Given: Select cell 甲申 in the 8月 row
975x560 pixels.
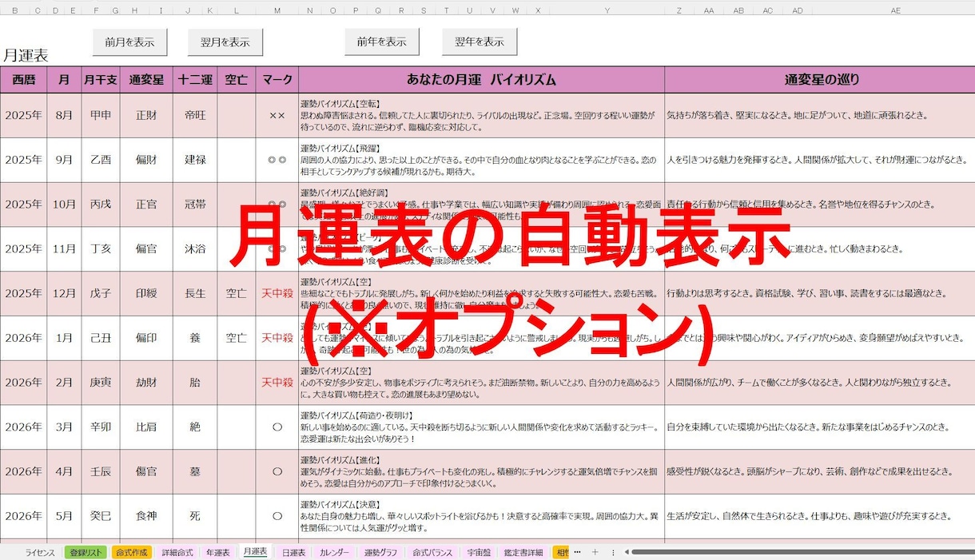Looking at the screenshot, I should [101, 115].
